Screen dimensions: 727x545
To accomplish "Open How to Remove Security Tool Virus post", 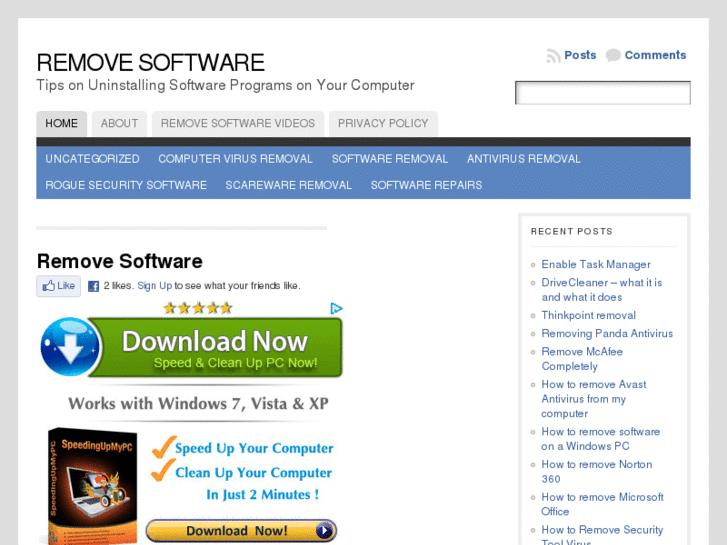I will click(602, 534).
